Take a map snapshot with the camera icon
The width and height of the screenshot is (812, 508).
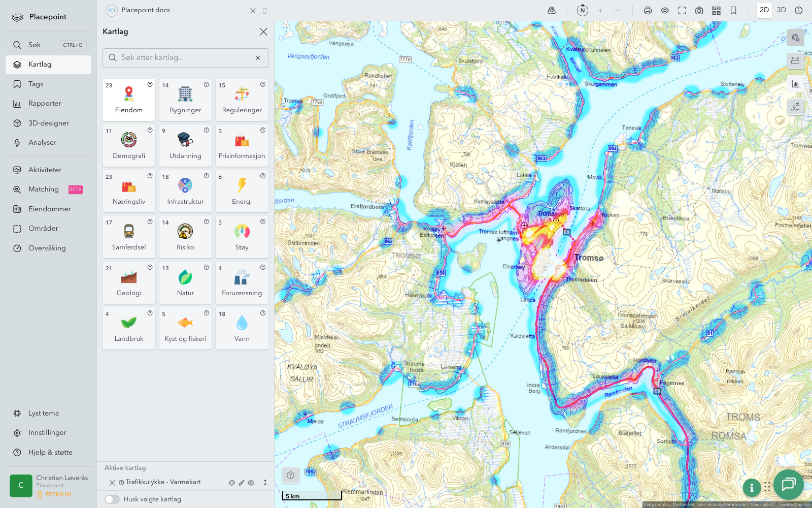pos(699,10)
